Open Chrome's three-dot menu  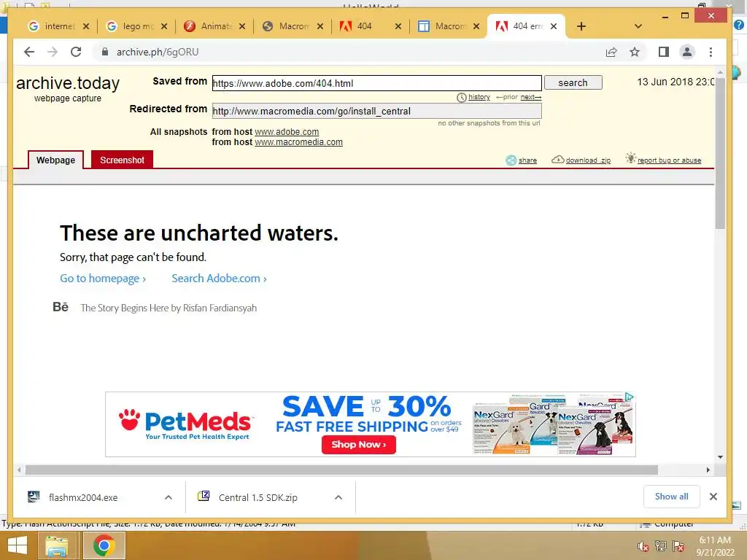click(x=711, y=52)
